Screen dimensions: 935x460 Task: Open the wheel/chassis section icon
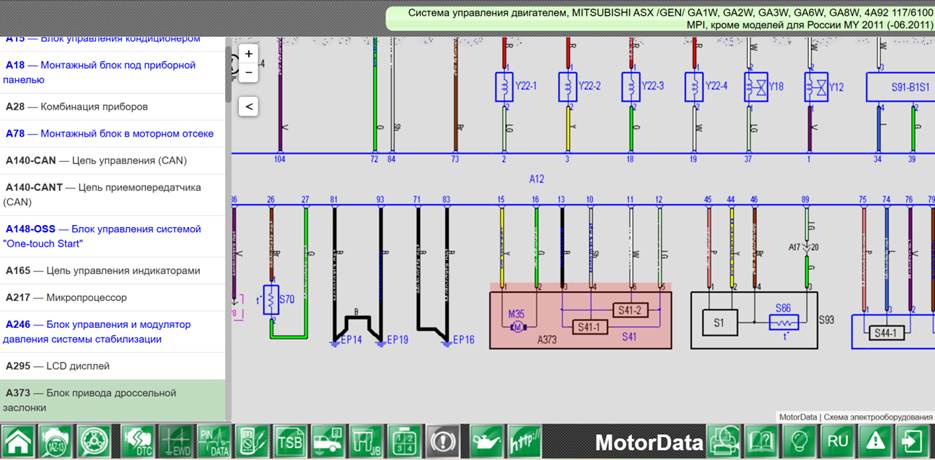click(x=94, y=442)
